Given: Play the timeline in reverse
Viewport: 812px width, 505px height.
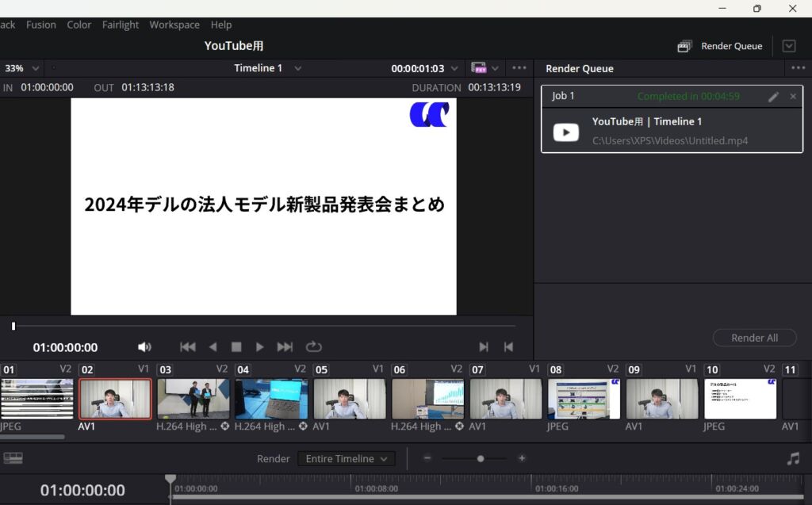Looking at the screenshot, I should pyautogui.click(x=213, y=347).
